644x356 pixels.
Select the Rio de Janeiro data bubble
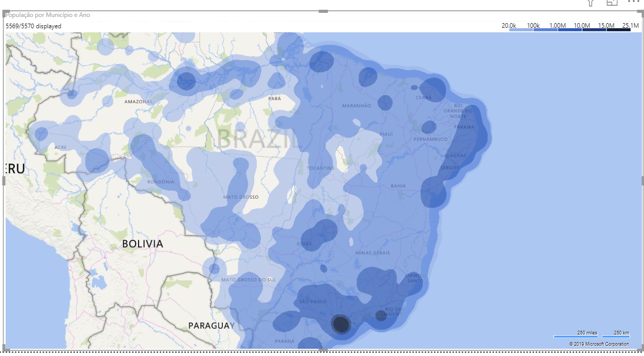pyautogui.click(x=382, y=315)
